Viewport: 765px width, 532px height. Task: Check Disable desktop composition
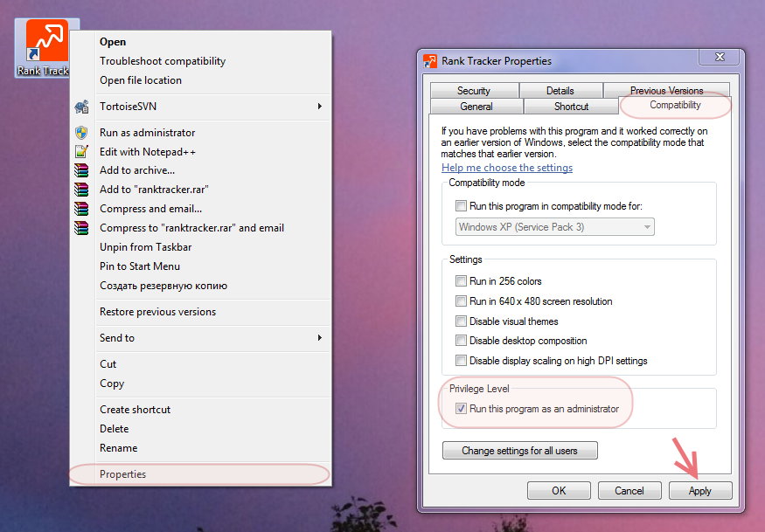(461, 341)
